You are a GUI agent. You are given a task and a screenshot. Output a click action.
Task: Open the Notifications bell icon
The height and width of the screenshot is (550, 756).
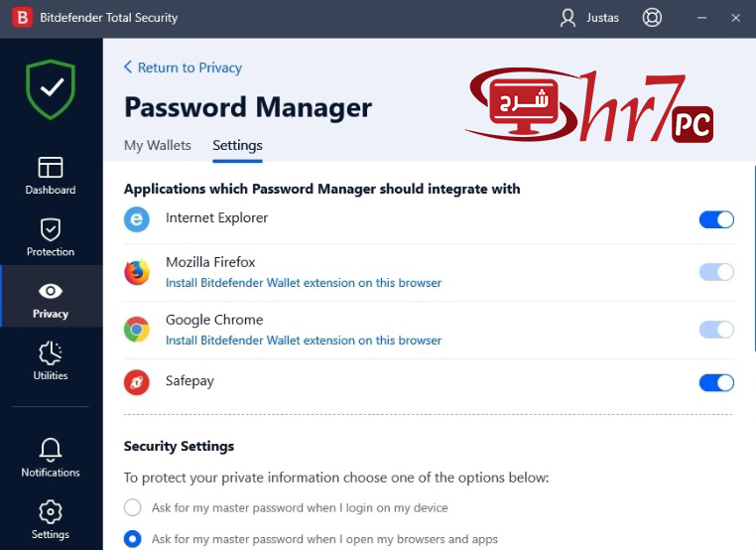click(51, 450)
